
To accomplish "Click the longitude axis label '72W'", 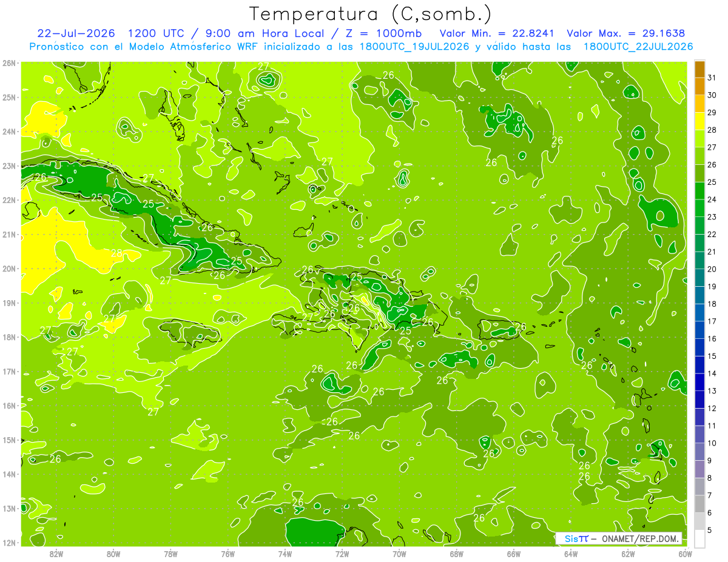I will (342, 554).
